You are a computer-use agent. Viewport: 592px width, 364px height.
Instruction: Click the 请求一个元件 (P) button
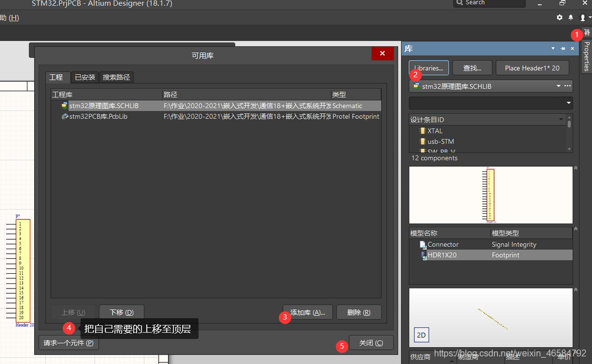(69, 343)
